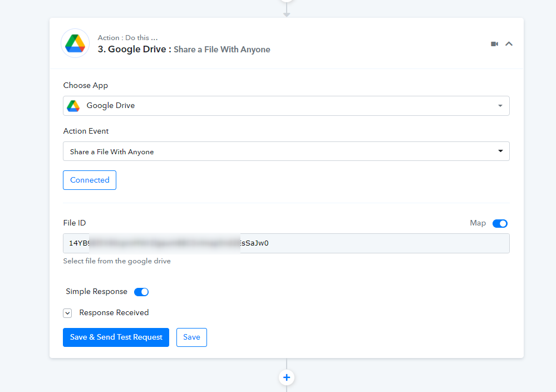
Task: Click the 'Response Received' label
Action: 114,312
